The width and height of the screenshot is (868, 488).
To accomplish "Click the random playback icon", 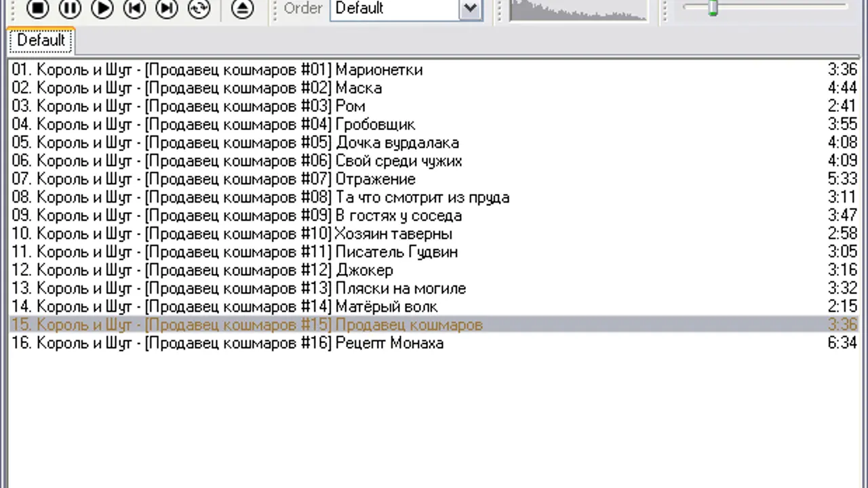I will point(199,8).
